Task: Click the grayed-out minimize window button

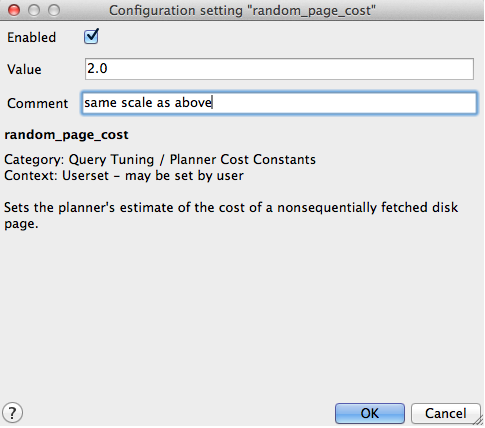Action: tap(34, 10)
